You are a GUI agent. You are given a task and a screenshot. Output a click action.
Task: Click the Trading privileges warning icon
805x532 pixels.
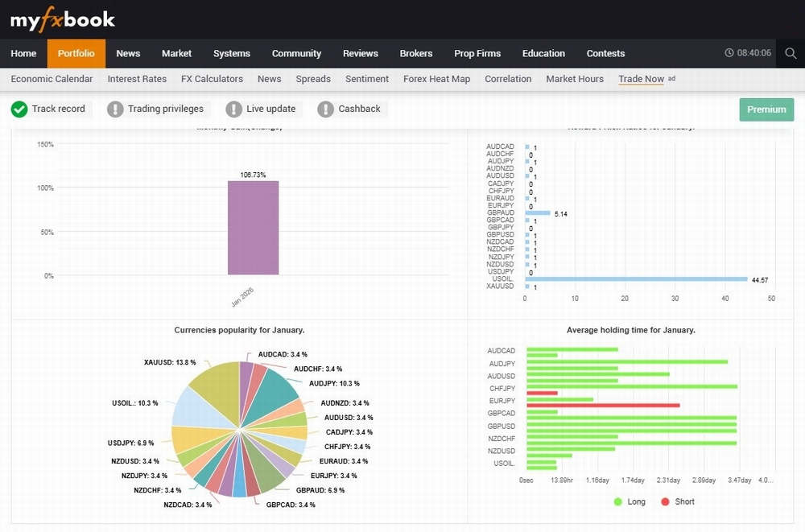(x=115, y=109)
